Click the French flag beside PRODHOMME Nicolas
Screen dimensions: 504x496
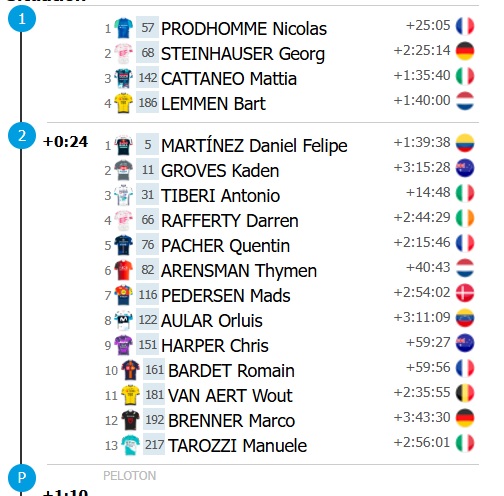coord(465,26)
